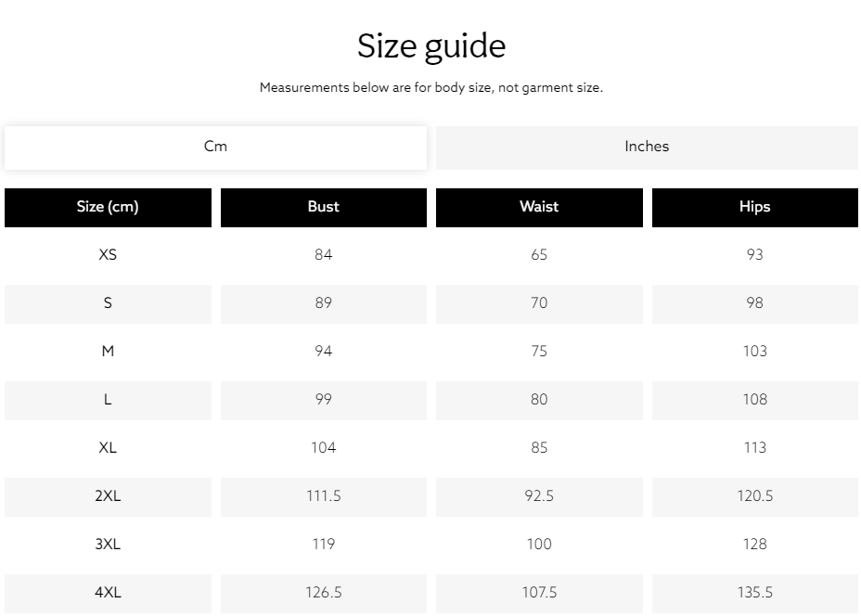Click the 135.5 hips value cell
The width and height of the screenshot is (861, 616).
click(755, 594)
